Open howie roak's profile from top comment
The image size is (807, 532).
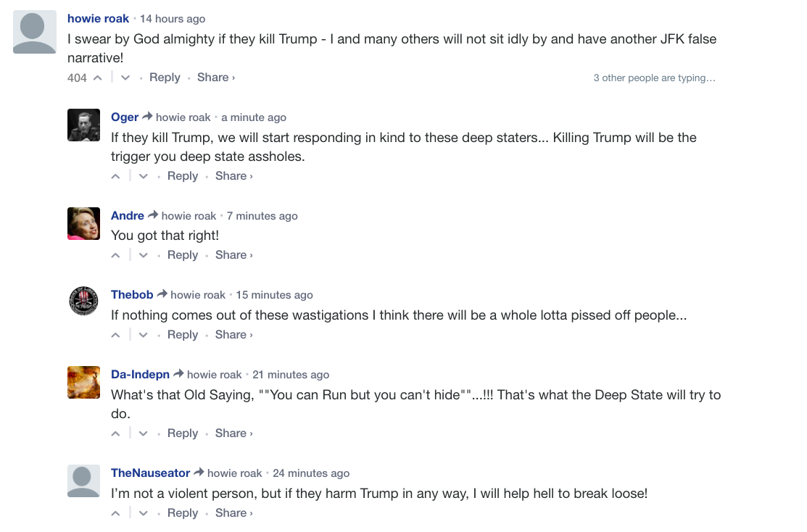pyautogui.click(x=98, y=19)
